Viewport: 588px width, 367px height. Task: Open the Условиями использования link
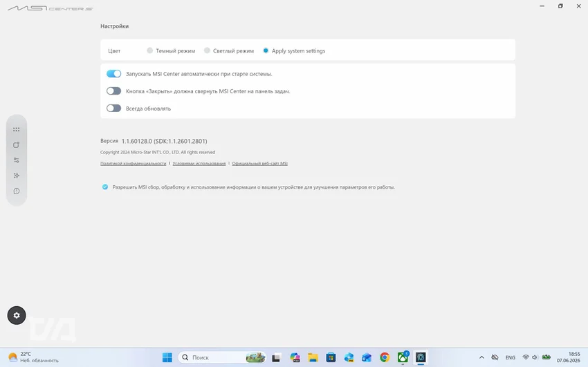point(199,163)
